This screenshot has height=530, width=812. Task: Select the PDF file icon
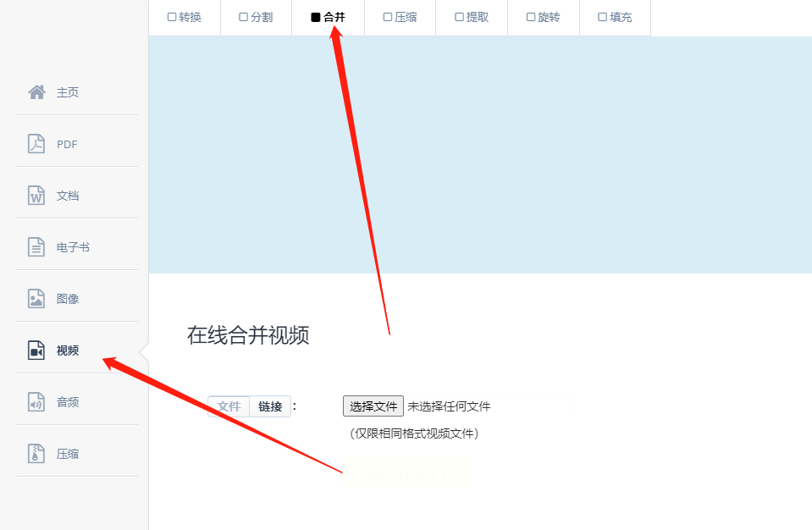(x=36, y=144)
